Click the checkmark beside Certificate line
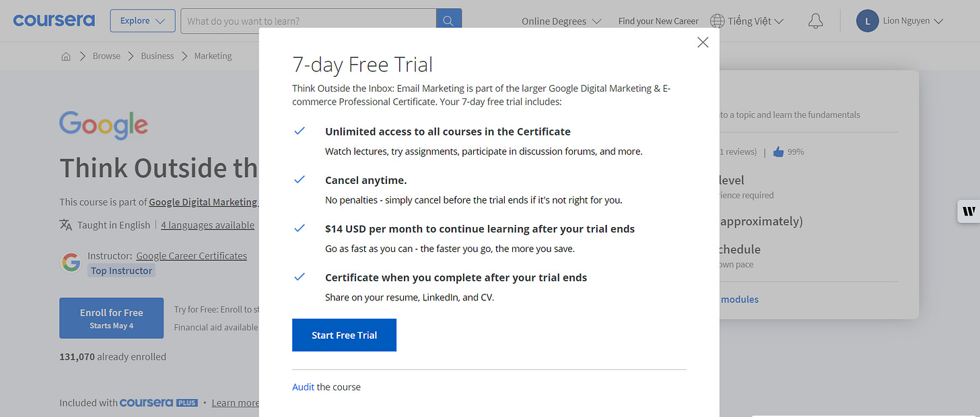Viewport: 980px width, 417px height. (300, 276)
